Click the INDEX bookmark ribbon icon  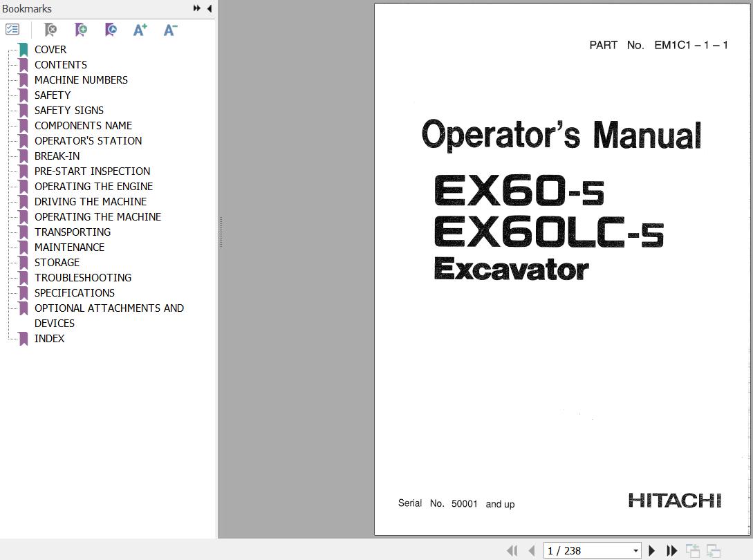point(24,339)
